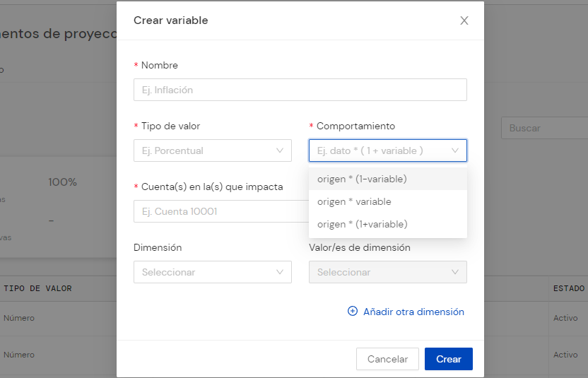The image size is (588, 378).
Task: Click the Cuenta(s) en la(s) que impacta field
Action: click(x=221, y=211)
